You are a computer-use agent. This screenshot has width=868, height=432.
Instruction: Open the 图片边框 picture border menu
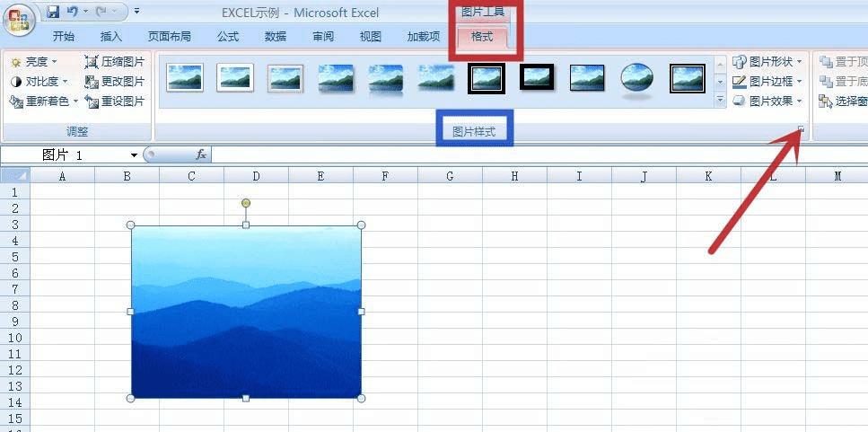pos(767,82)
